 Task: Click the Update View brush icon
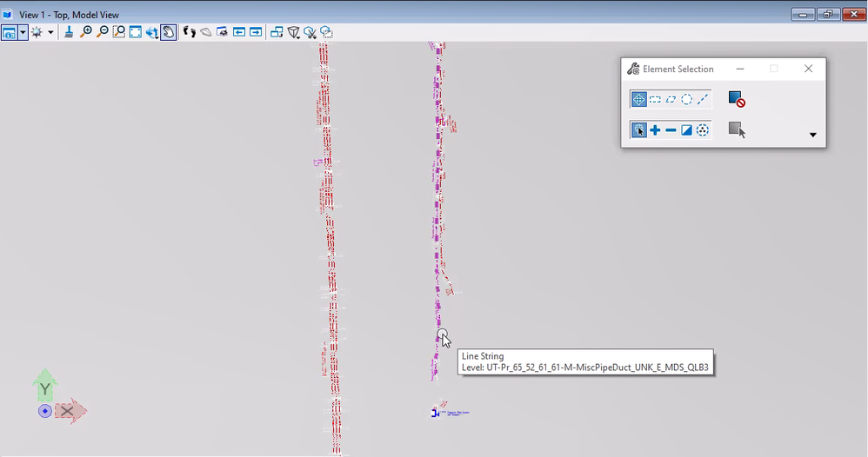point(69,33)
